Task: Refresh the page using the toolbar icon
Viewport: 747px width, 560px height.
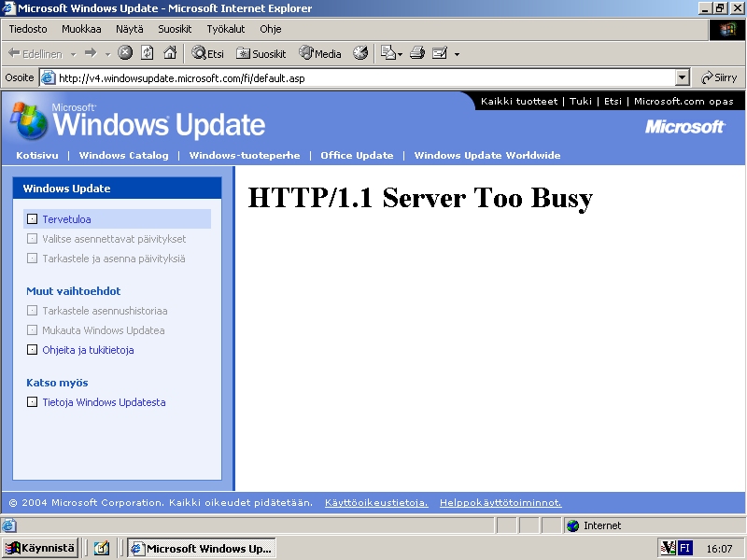Action: click(148, 53)
